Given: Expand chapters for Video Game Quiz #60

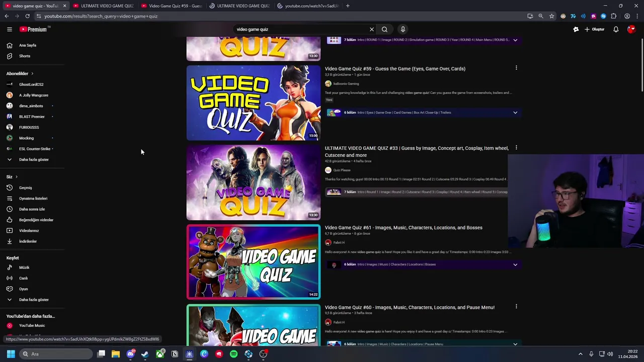Looking at the screenshot, I should click(515, 344).
